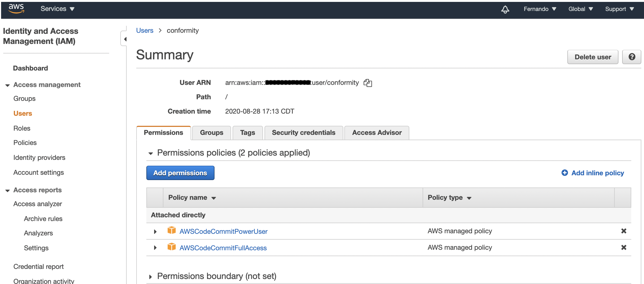Open the Fernando account dropdown
644x284 pixels.
540,9
